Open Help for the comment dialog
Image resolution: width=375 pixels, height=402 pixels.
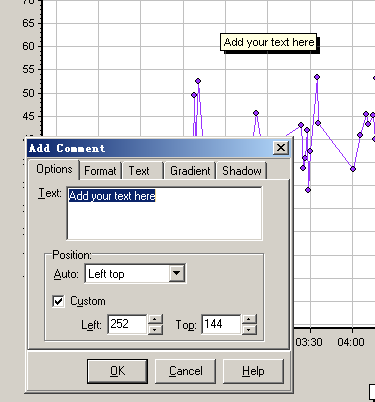(253, 371)
